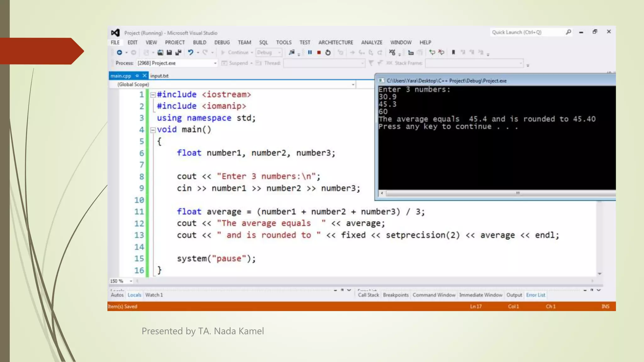Open the DEBUG menu
The height and width of the screenshot is (362, 644).
[222, 42]
